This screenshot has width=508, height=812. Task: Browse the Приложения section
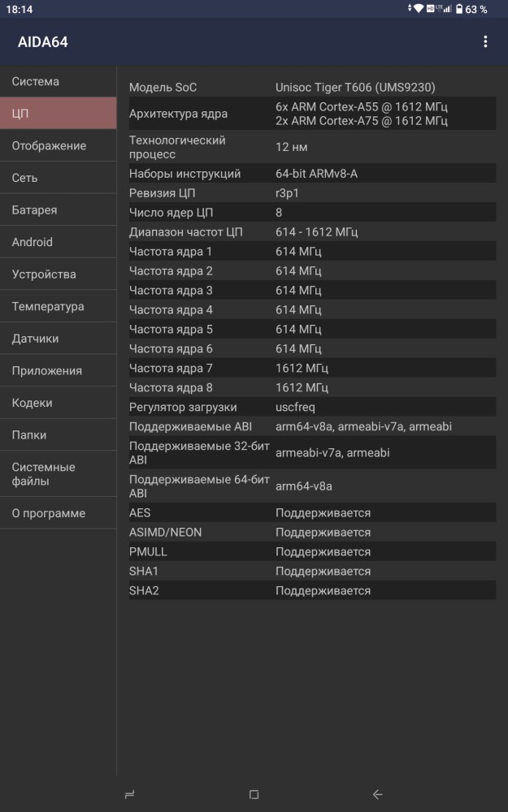[59, 370]
